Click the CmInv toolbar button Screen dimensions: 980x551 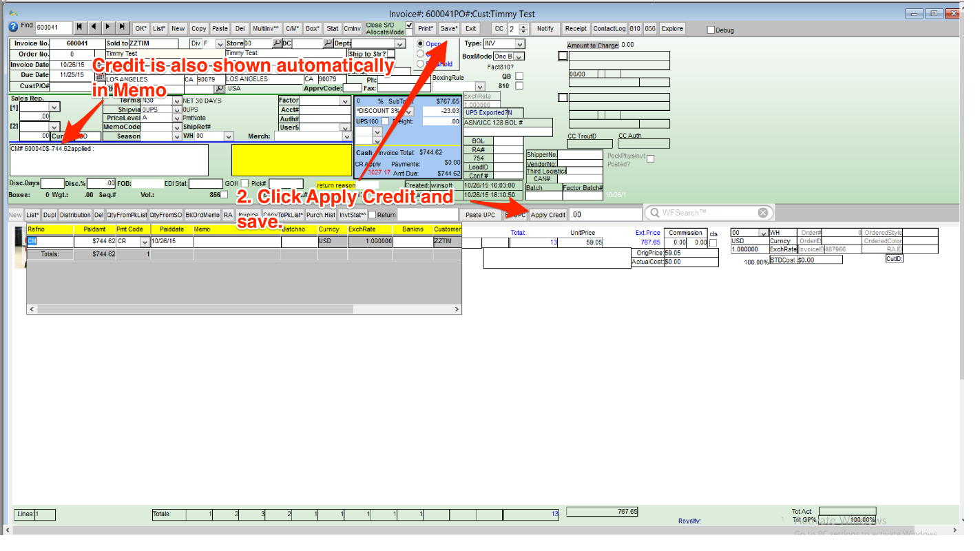click(x=352, y=28)
